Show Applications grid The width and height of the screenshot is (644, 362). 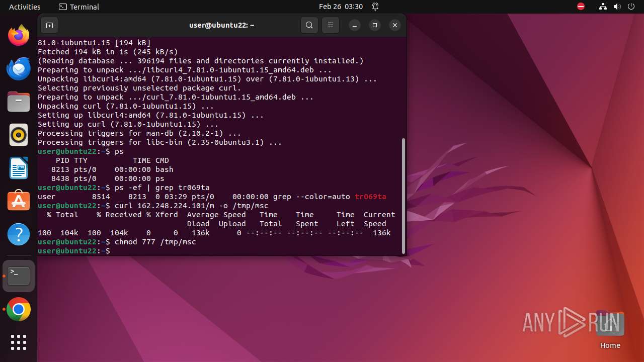(x=19, y=342)
